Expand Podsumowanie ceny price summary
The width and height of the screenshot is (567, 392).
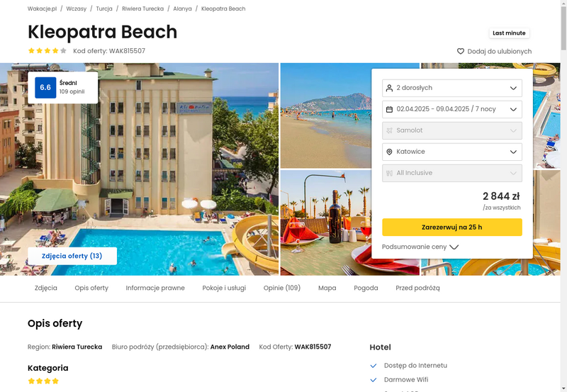coord(420,247)
